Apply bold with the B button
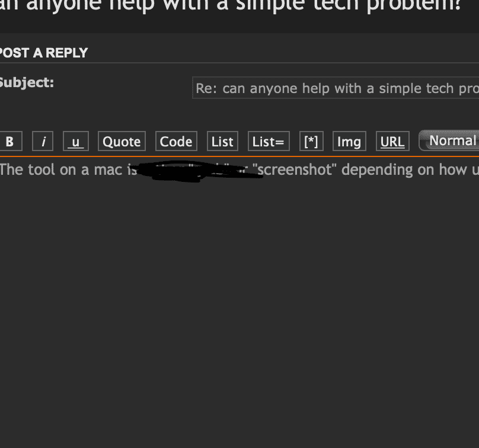Screen dimensions: 479x448 pyautogui.click(x=9, y=141)
